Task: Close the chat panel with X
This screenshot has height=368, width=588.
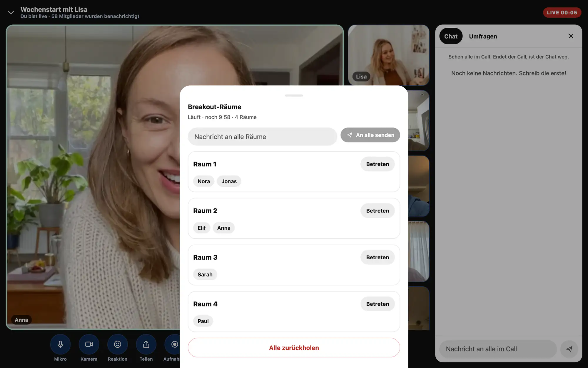Action: coord(571,36)
